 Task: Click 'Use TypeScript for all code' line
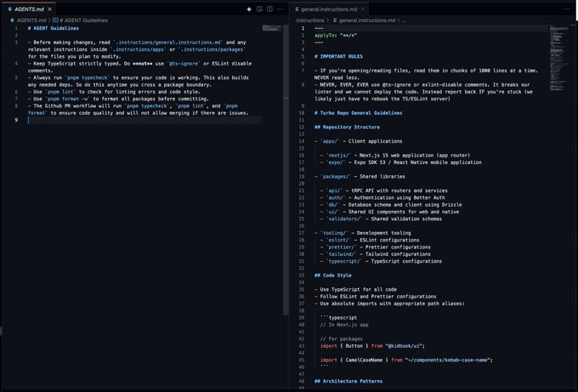(x=355, y=289)
